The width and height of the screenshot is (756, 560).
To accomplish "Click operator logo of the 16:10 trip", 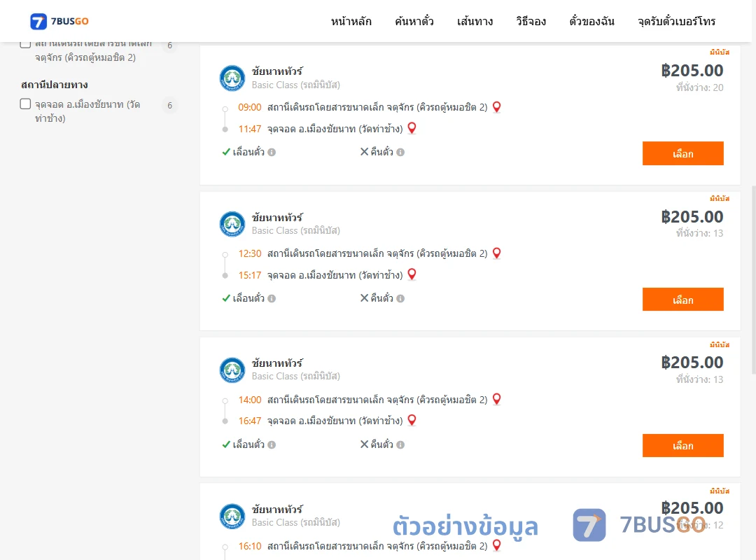I will (x=232, y=516).
